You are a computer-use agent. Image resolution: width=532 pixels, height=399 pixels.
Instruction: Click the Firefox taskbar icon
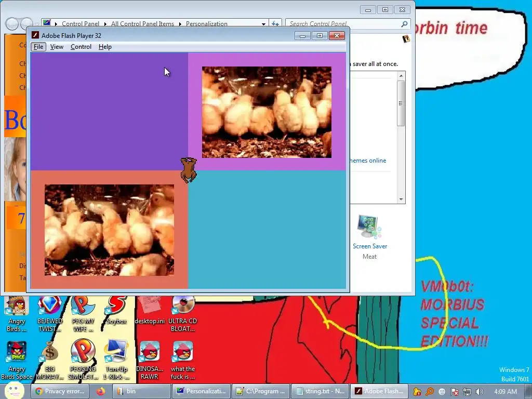(x=100, y=391)
